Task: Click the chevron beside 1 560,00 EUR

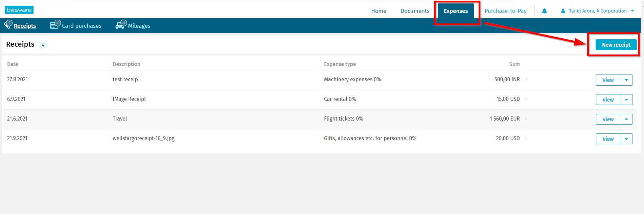Action: pos(526,119)
